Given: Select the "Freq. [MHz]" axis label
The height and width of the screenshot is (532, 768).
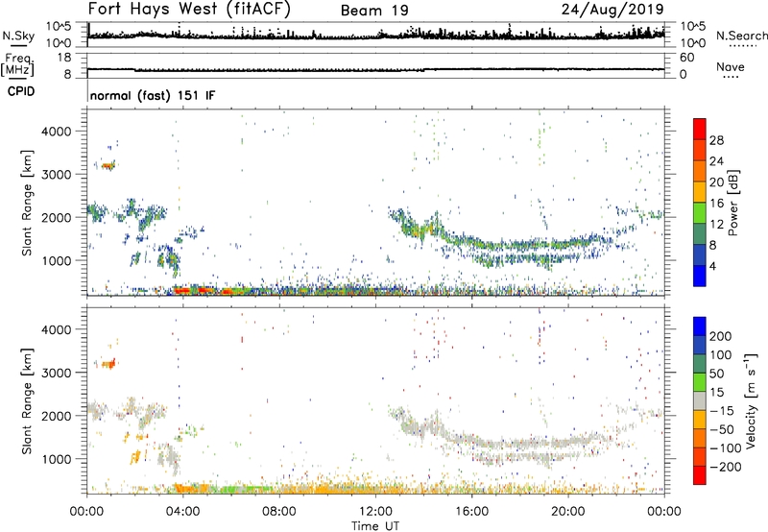Looking at the screenshot, I should (x=17, y=65).
